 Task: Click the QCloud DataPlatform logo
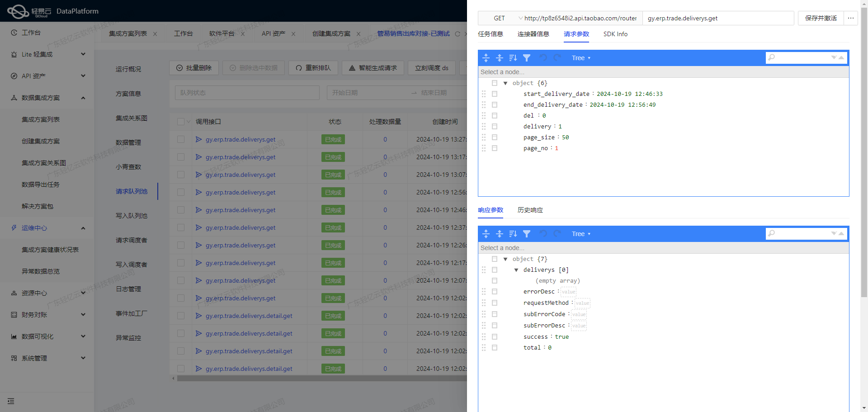pos(53,11)
